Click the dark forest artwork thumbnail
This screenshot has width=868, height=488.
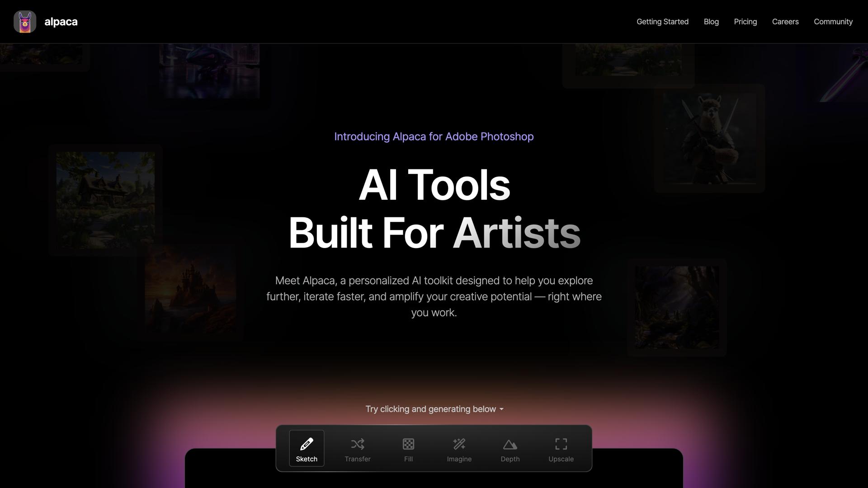click(676, 307)
